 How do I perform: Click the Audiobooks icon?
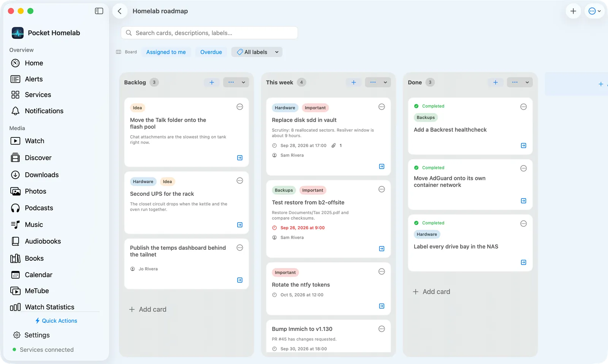click(15, 241)
